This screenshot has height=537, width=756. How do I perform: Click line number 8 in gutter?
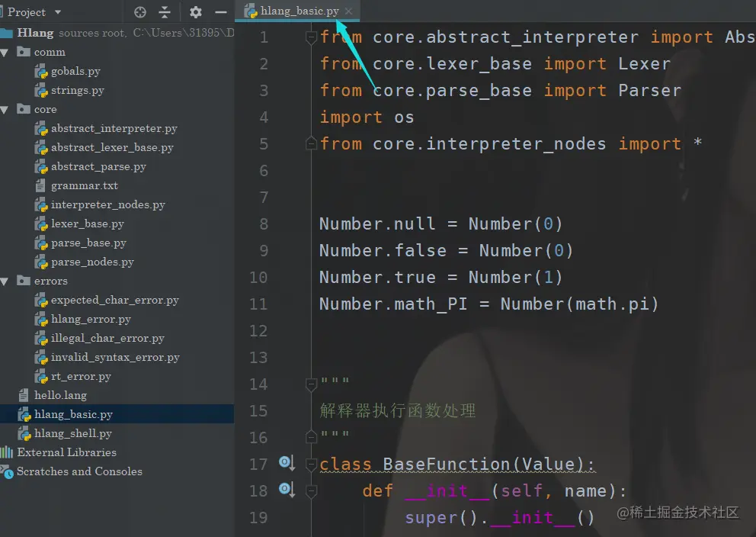[x=264, y=224]
